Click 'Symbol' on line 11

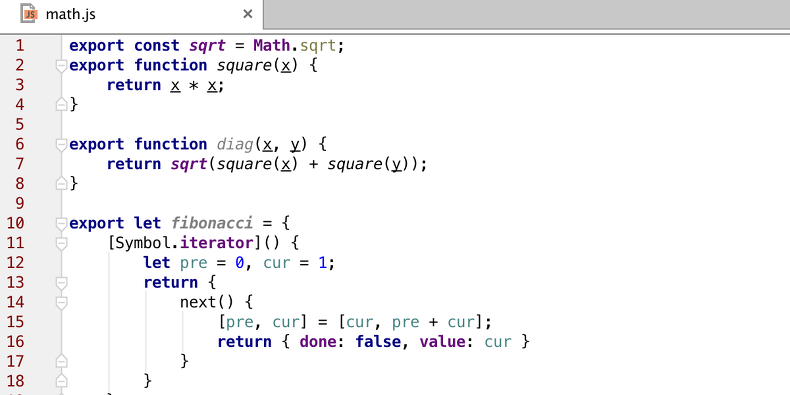tap(143, 243)
